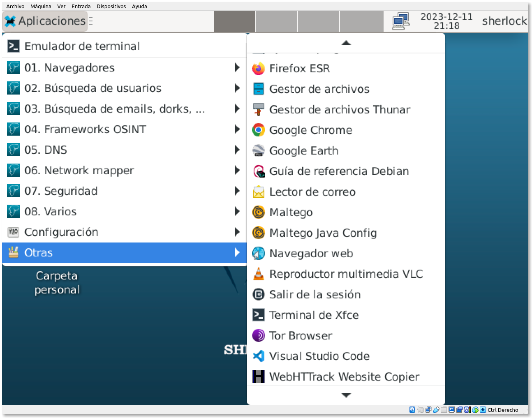Screen dimensions: 532x418
Task: Click the Google Chrome icon
Action: [258, 130]
